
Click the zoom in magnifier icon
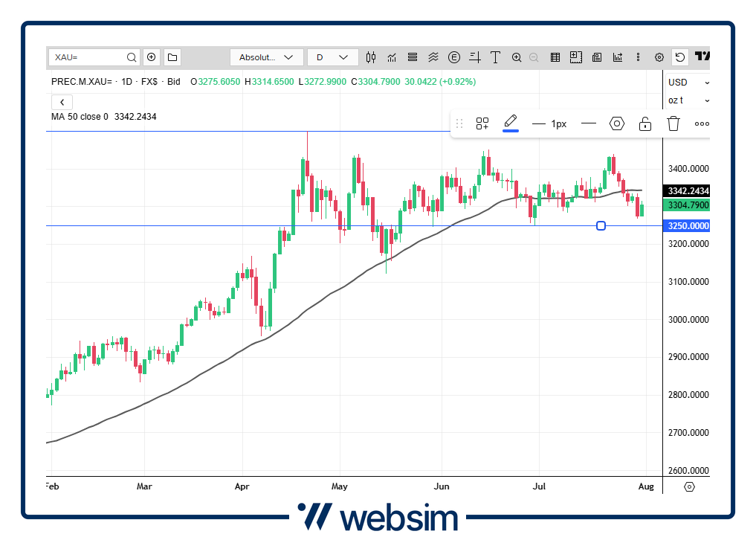(x=517, y=57)
